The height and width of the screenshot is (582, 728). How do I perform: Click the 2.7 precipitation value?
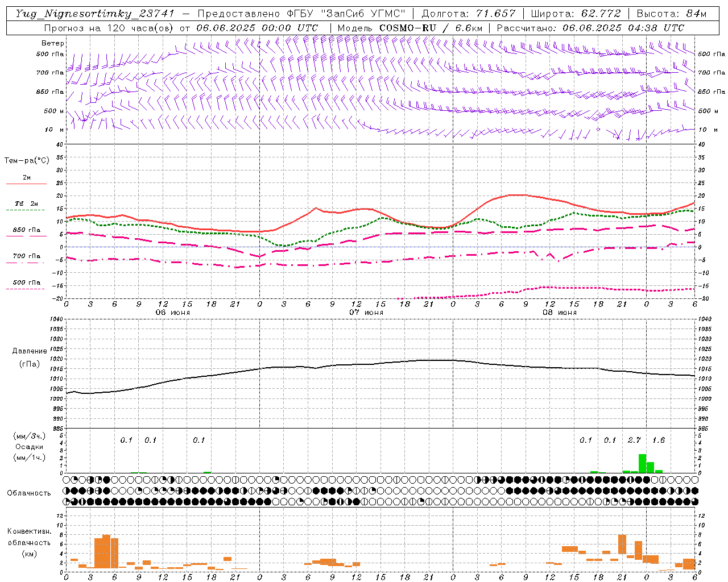(x=634, y=440)
